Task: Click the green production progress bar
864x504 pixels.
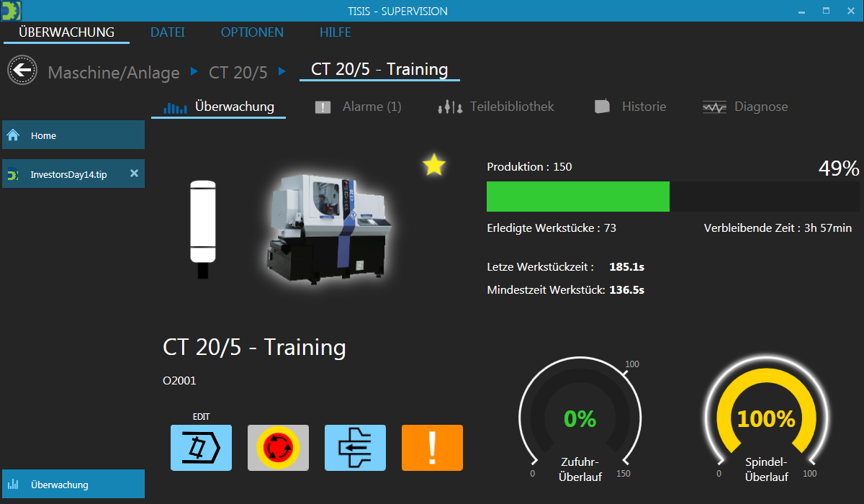Action: click(577, 197)
